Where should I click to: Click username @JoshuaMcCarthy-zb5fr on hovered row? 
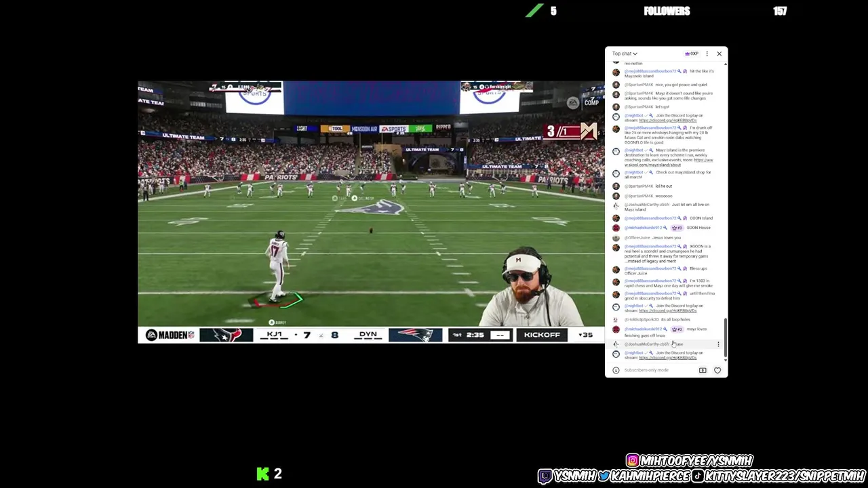(x=647, y=344)
